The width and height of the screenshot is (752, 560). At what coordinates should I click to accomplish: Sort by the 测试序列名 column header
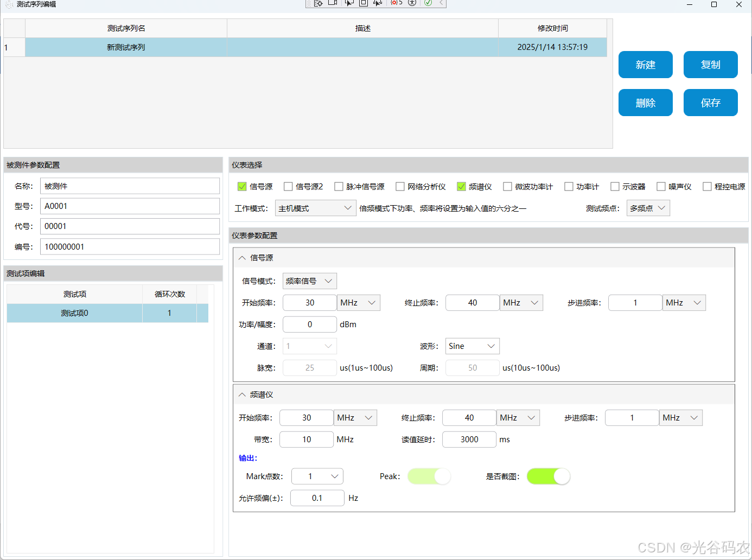point(126,28)
